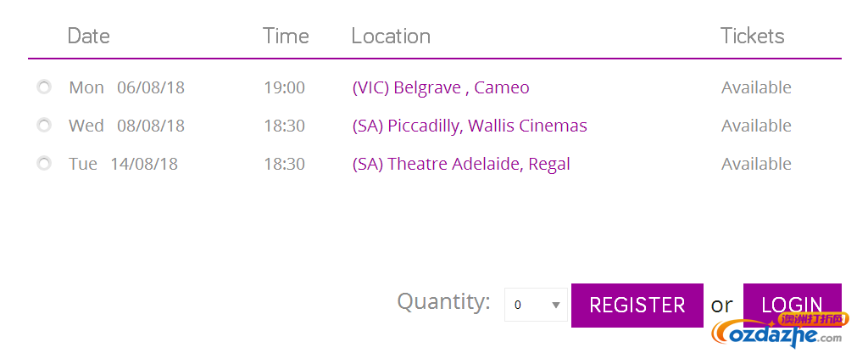The image size is (868, 359).
Task: Click Available status for Belgrave Cameo row
Action: [756, 87]
